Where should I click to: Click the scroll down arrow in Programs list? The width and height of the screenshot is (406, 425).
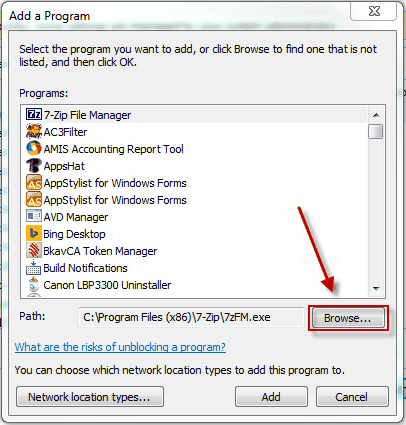coord(376,289)
